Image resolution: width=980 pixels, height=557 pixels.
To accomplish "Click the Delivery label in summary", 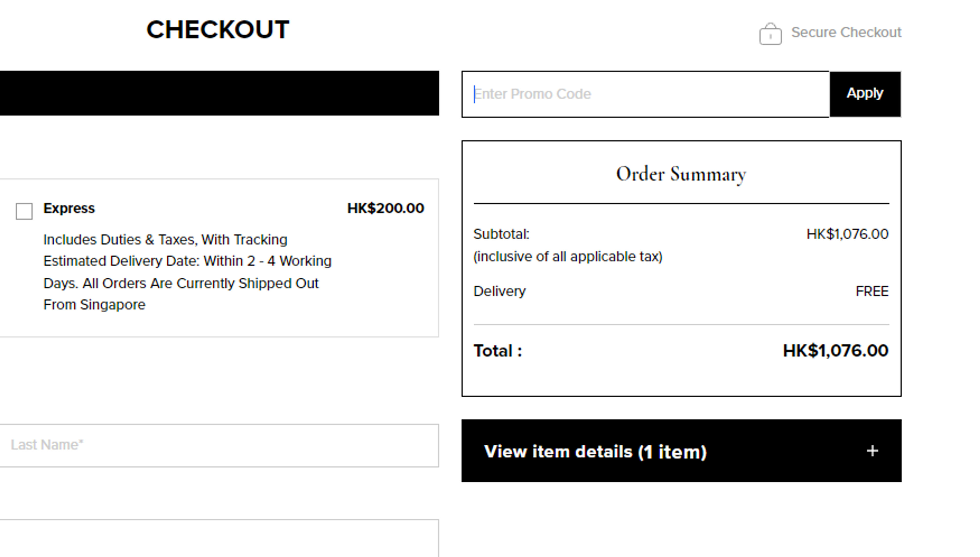I will (x=499, y=291).
